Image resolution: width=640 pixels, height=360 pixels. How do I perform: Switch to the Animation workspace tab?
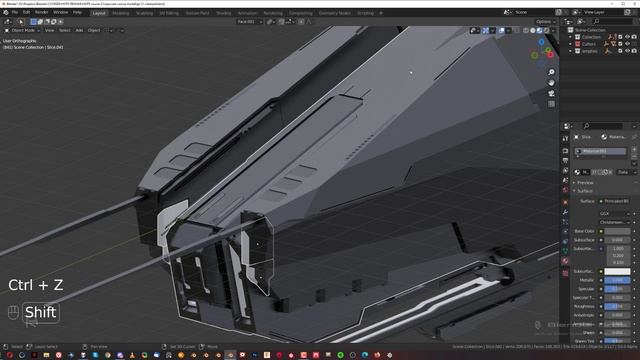(x=247, y=13)
